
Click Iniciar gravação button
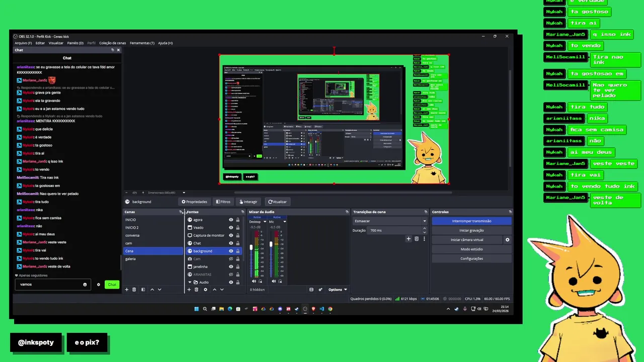(471, 230)
